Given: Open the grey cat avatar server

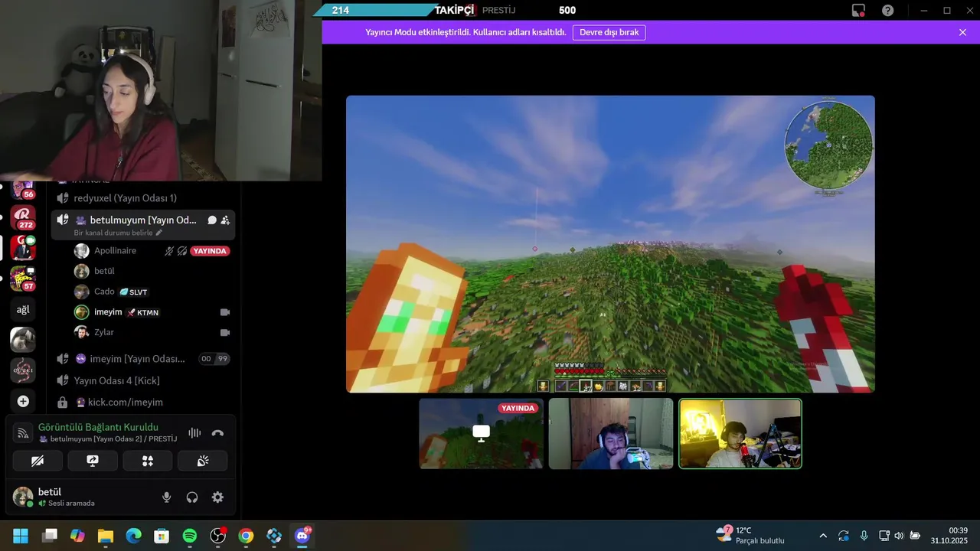Looking at the screenshot, I should pyautogui.click(x=23, y=340).
